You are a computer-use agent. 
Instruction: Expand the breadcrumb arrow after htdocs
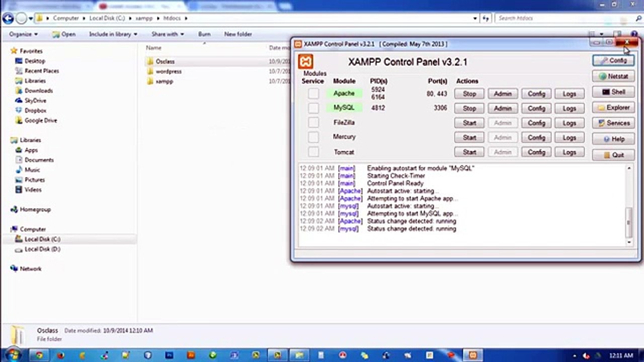coord(186,18)
